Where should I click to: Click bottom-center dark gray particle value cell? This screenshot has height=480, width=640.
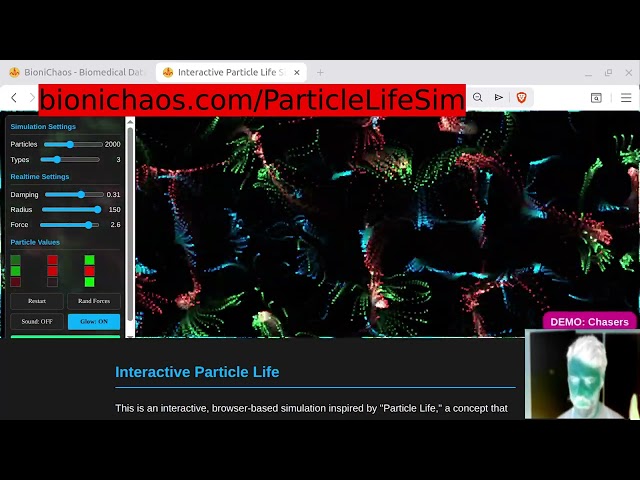pos(52,282)
